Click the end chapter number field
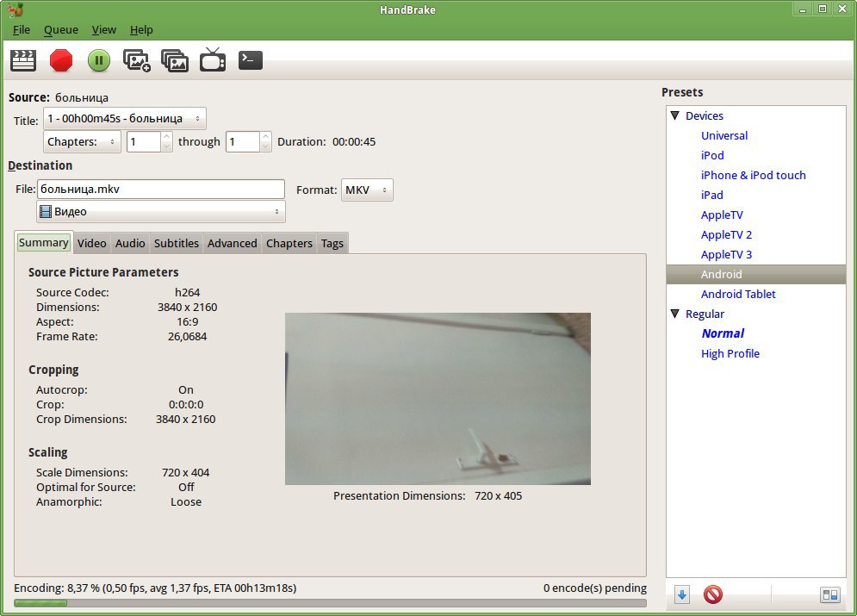857x616 pixels. point(243,142)
